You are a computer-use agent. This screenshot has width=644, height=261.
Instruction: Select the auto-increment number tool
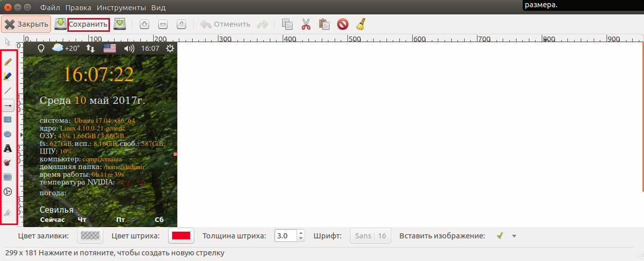pyautogui.click(x=8, y=192)
